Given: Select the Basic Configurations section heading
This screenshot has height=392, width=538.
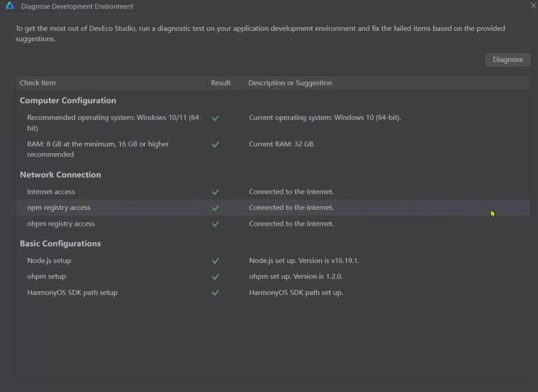Looking at the screenshot, I should [60, 243].
